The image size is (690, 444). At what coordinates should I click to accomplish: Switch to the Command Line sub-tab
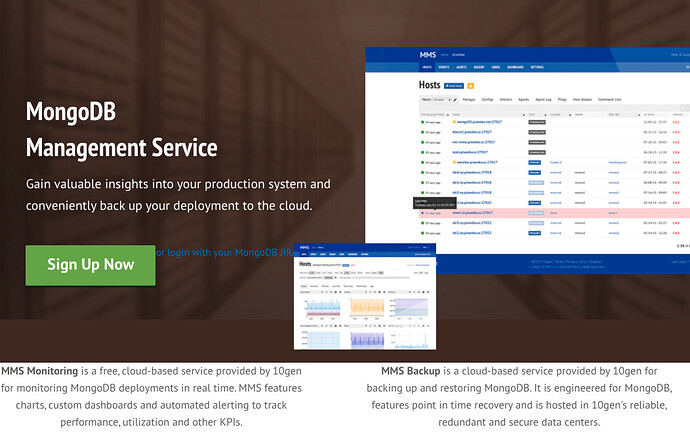pyautogui.click(x=609, y=99)
